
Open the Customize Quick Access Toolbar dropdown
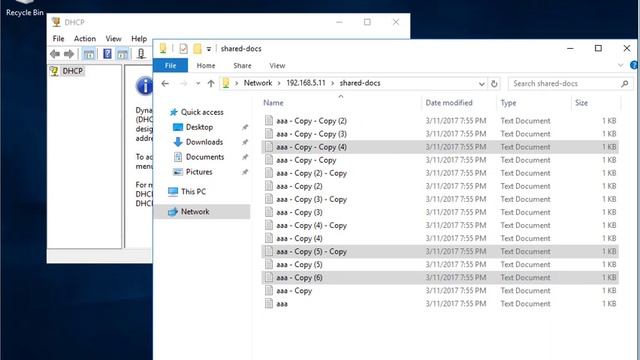point(209,49)
